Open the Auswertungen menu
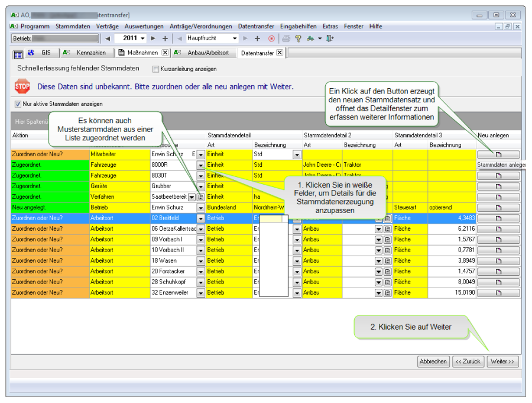The width and height of the screenshot is (532, 403). pos(144,27)
